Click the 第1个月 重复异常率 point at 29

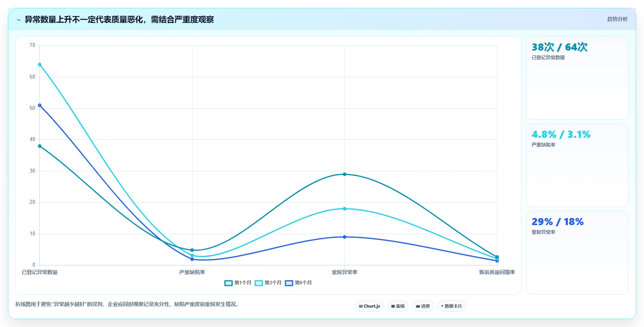345,174
